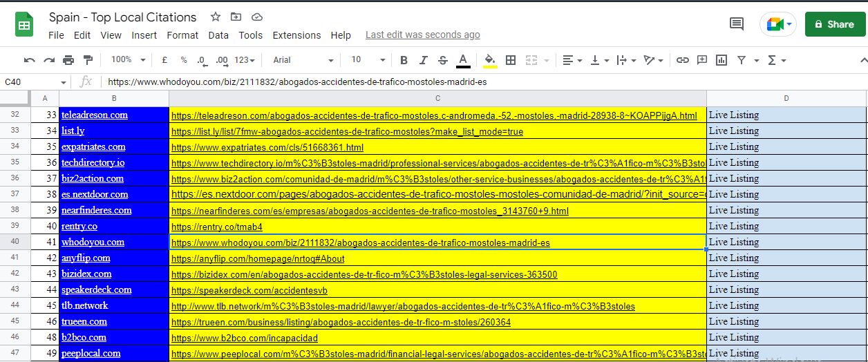Open the Arial font dropdown
The width and height of the screenshot is (868, 362).
[x=303, y=60]
